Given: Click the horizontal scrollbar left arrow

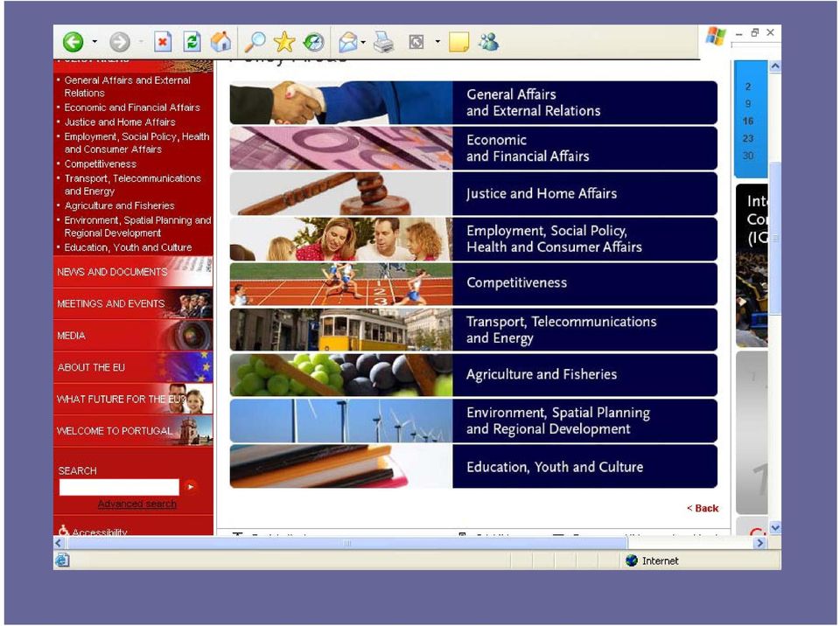Looking at the screenshot, I should [59, 543].
